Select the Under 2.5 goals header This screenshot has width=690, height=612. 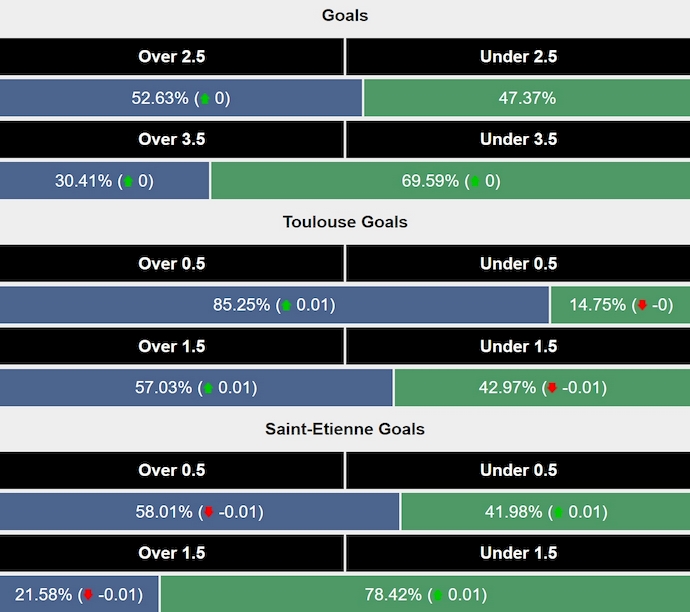[518, 57]
